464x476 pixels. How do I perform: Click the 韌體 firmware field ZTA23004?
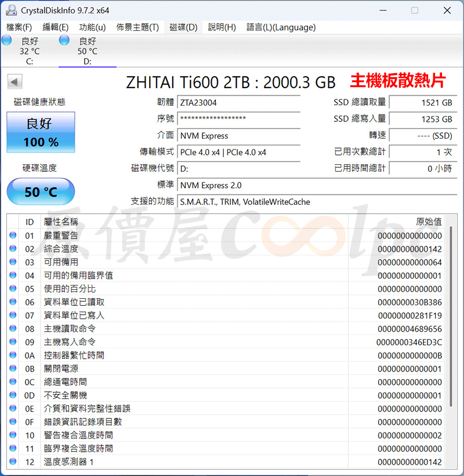click(x=238, y=103)
